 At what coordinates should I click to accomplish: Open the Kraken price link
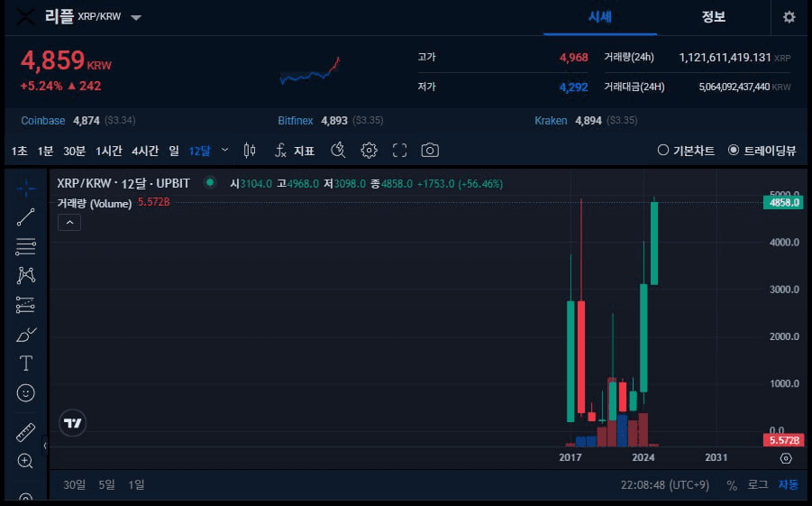point(551,121)
